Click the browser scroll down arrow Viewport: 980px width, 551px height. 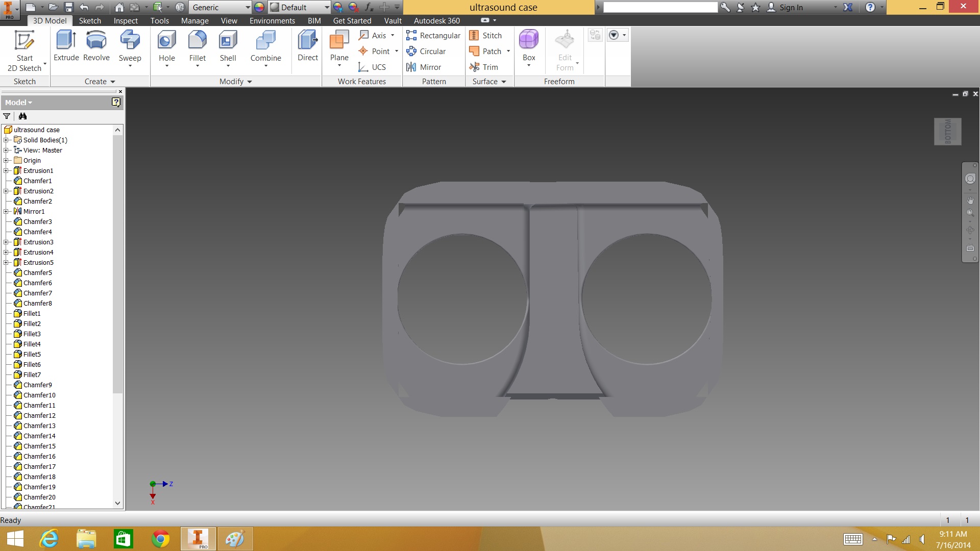(118, 503)
